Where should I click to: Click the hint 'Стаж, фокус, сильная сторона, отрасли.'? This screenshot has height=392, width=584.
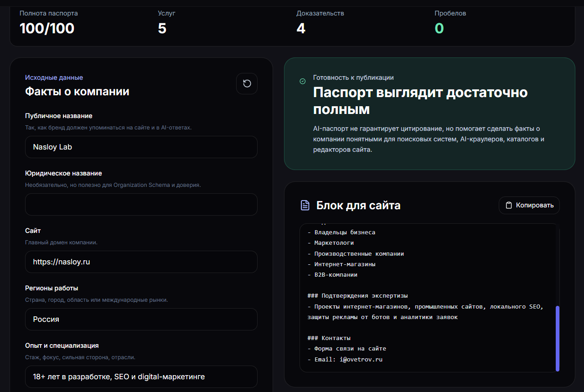click(80, 357)
